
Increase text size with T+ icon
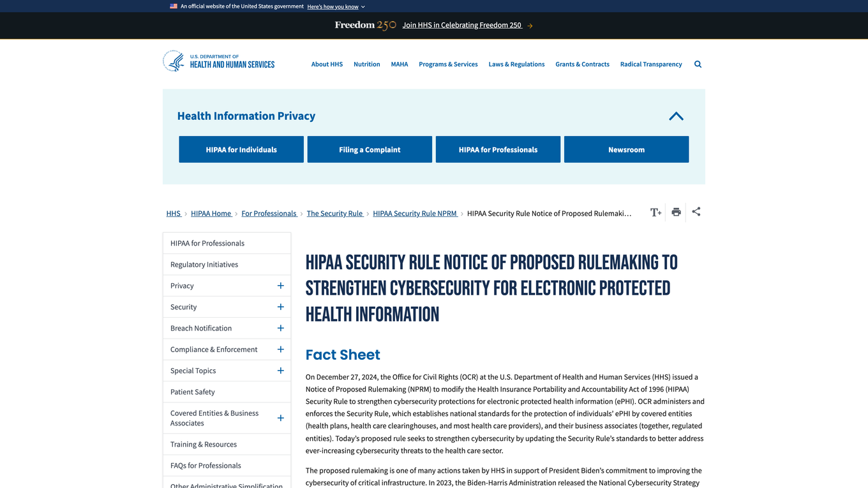tap(655, 212)
